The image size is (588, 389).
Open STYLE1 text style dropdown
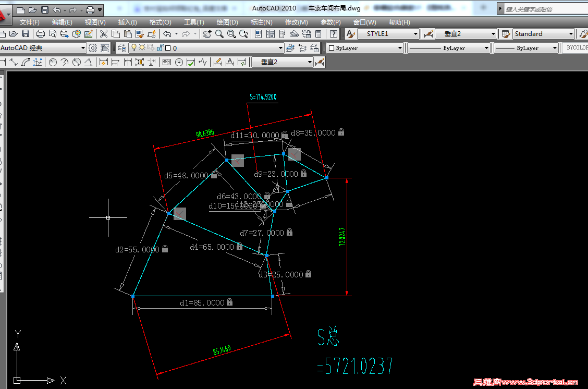coord(415,34)
